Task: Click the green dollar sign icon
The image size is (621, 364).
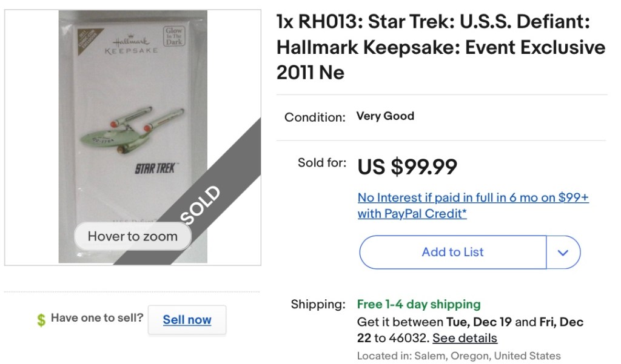Action: click(x=41, y=320)
